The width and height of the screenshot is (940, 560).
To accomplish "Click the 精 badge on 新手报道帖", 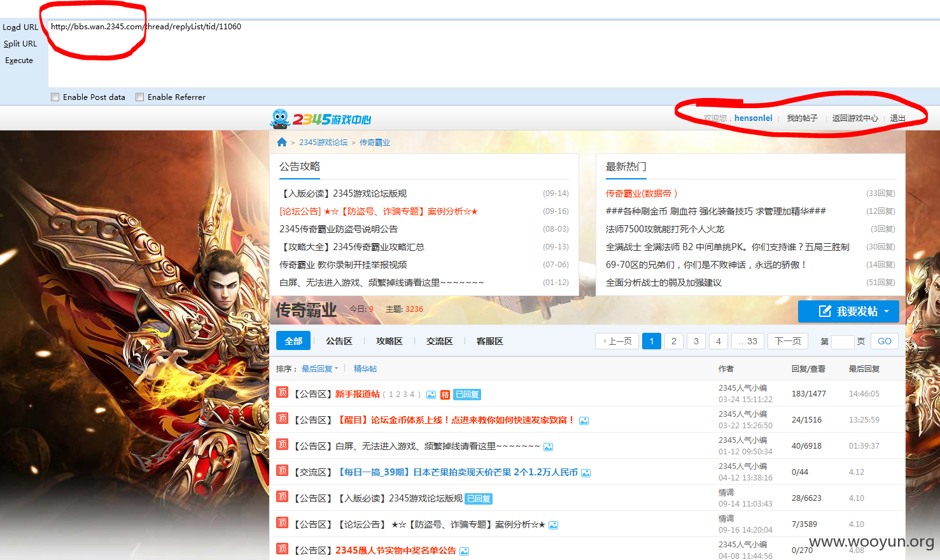I will tap(445, 395).
